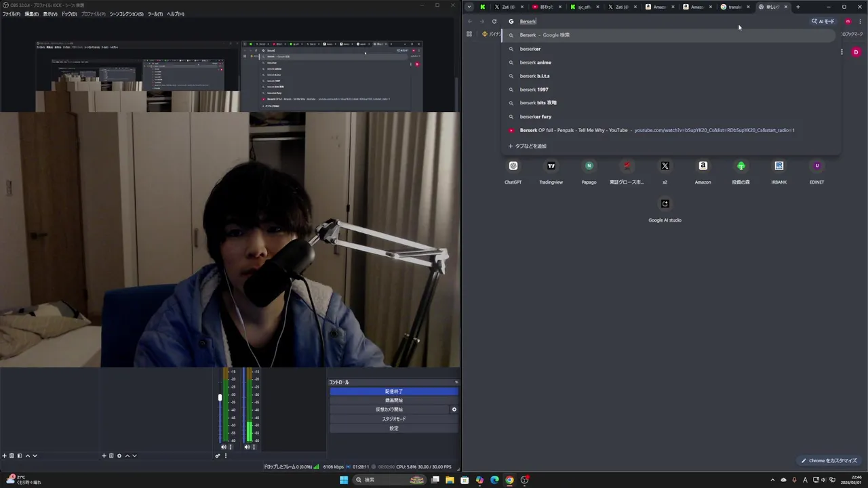Add a new source in OBS

(x=104, y=455)
